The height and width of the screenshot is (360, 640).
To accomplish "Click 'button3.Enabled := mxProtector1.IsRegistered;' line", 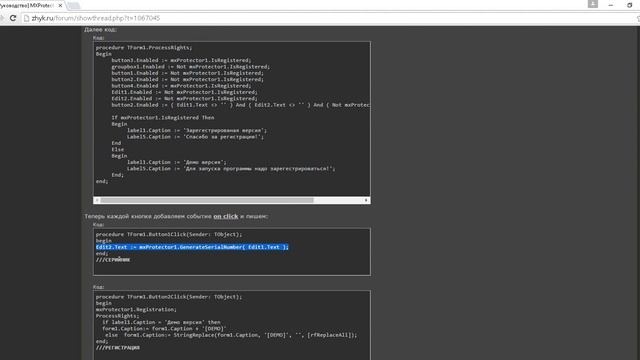I will point(181,60).
